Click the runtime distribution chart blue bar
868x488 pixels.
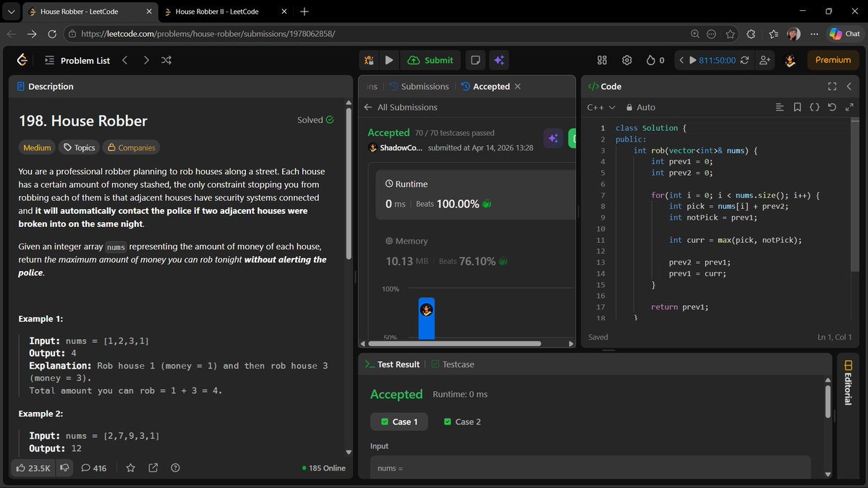pos(427,318)
